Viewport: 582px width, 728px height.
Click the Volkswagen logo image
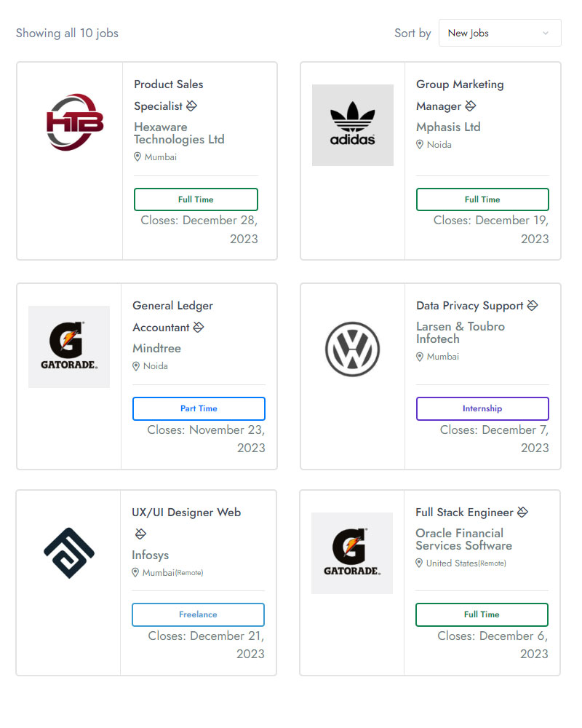point(353,349)
